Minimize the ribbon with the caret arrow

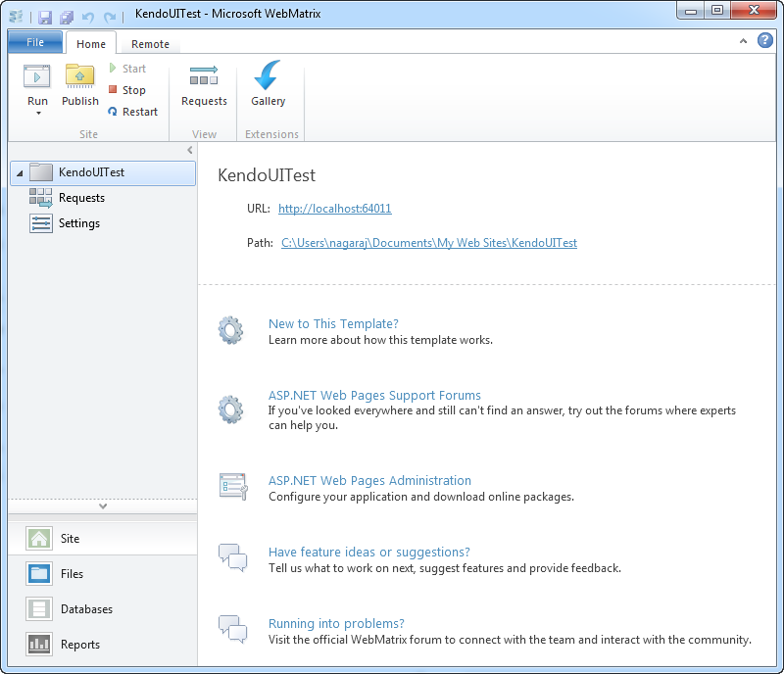[742, 41]
